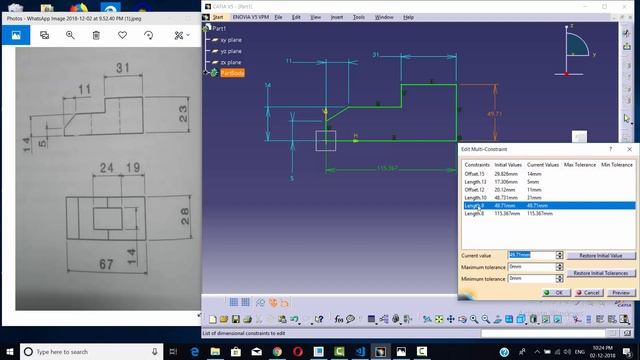
Task: Click the Isometric View cube icon
Action: point(520,319)
